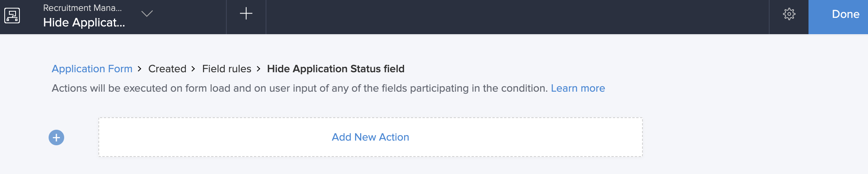This screenshot has width=868, height=174.
Task: Open the Learn more link
Action: [578, 88]
